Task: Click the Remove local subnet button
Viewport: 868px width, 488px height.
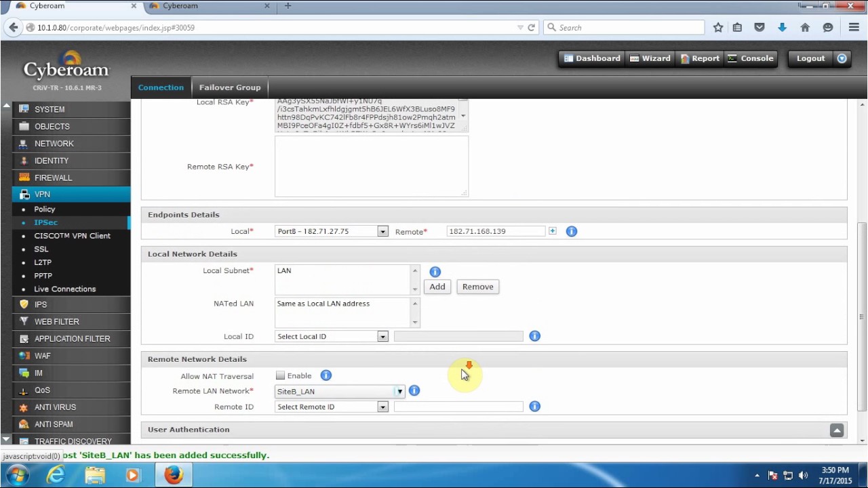Action: pyautogui.click(x=478, y=287)
